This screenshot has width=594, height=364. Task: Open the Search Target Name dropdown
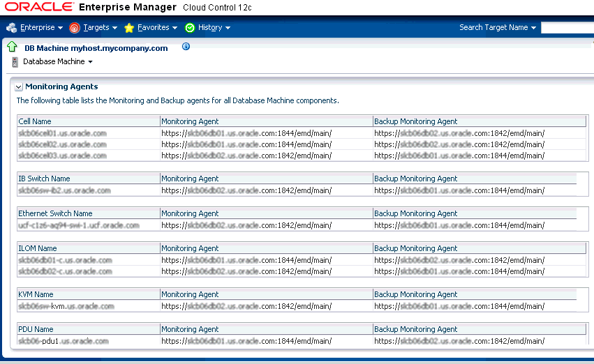[498, 28]
